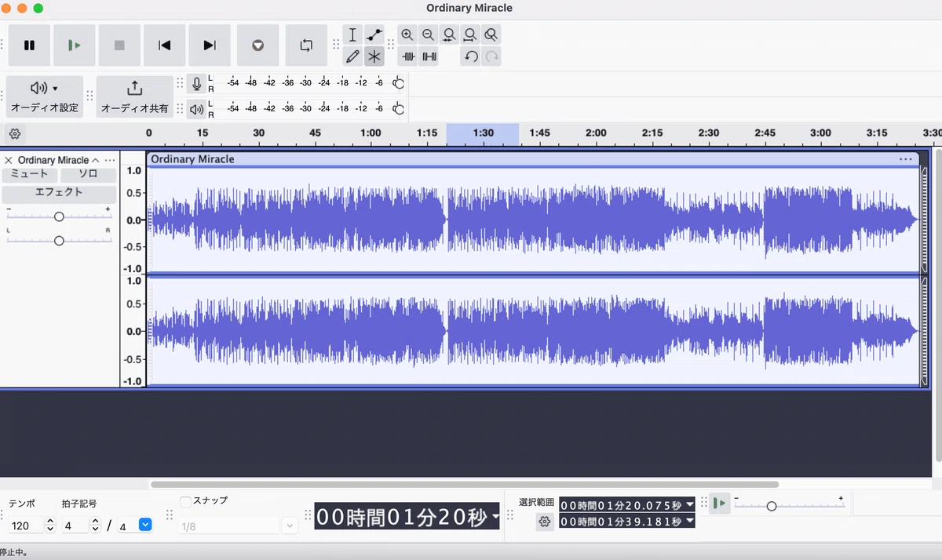Click the speaker playback meter icon
This screenshot has width=942, height=560.
(x=196, y=109)
